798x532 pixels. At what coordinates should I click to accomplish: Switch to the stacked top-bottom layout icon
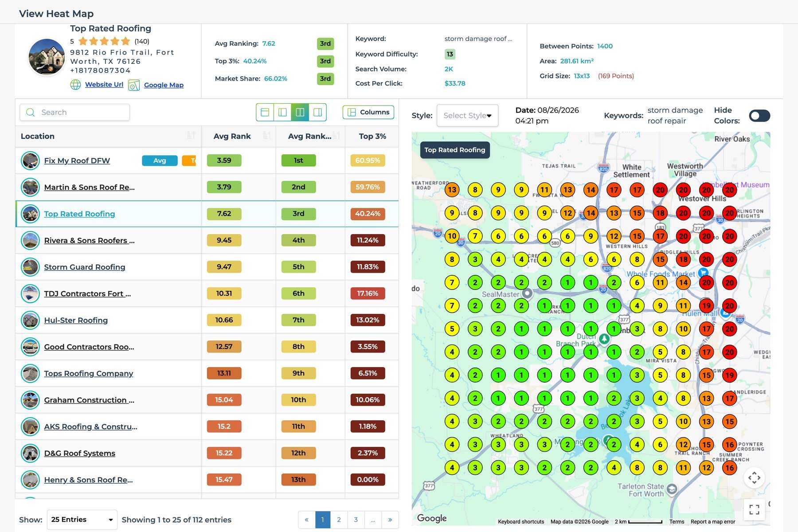[x=265, y=112]
